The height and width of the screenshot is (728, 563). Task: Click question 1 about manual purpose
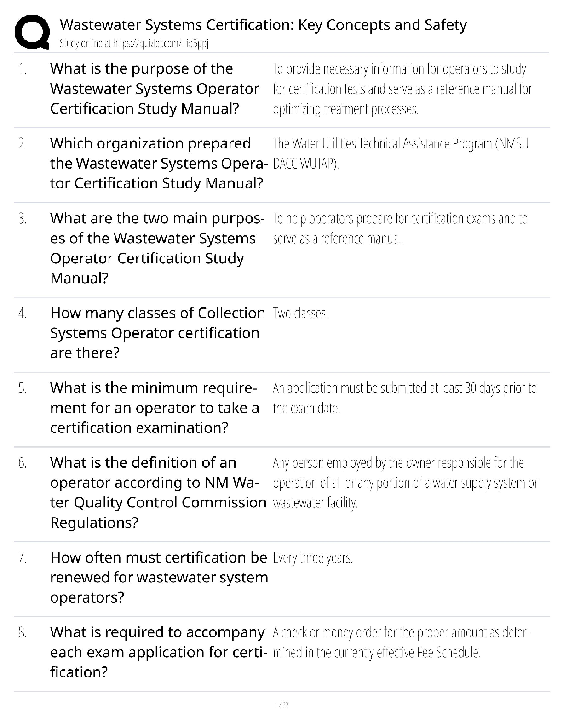click(155, 89)
